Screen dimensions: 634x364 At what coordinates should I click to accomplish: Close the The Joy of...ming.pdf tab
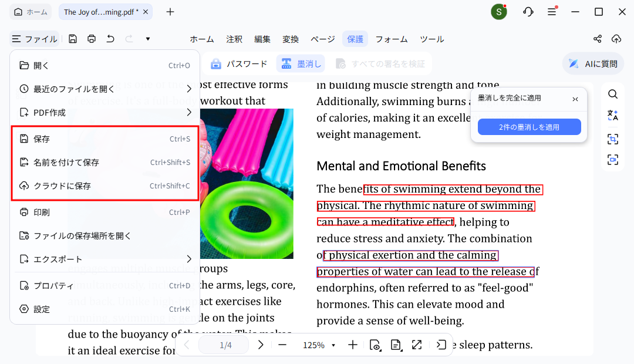tap(146, 12)
